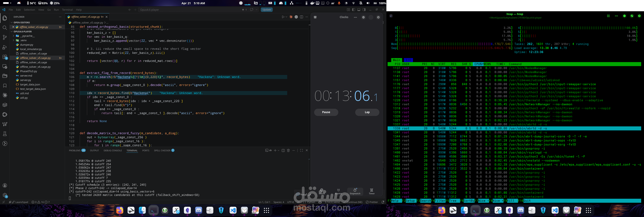Screen dimensions: 644x217
Task: Open Show Apps grid in left dock
Action: 266,211
